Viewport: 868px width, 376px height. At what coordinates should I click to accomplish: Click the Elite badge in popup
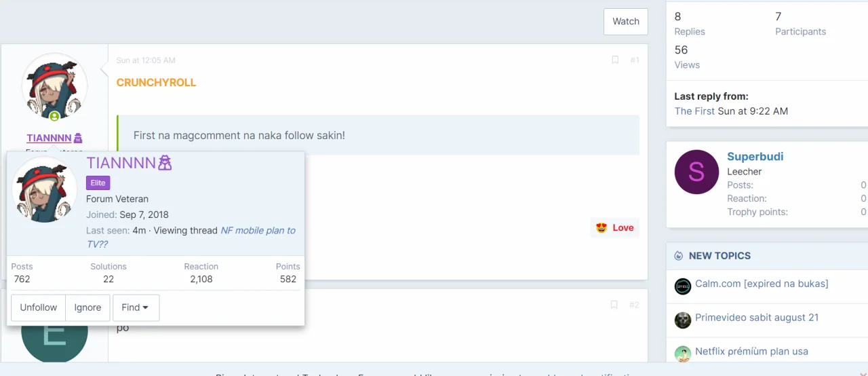pyautogui.click(x=98, y=183)
